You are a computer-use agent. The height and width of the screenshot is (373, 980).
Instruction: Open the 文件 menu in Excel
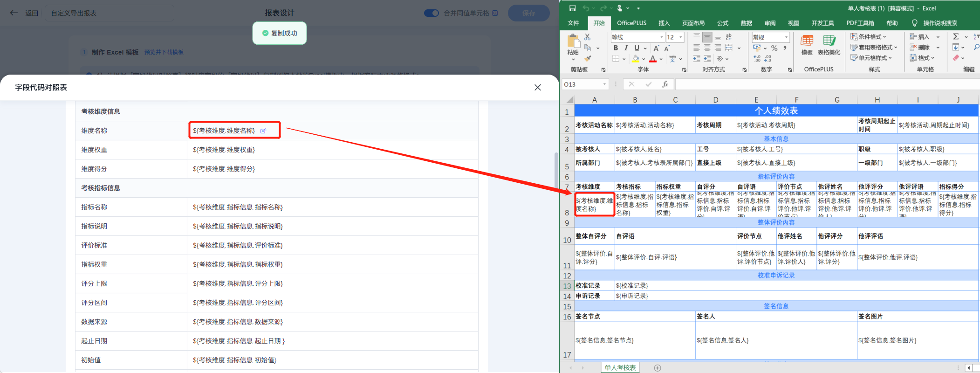click(x=573, y=23)
